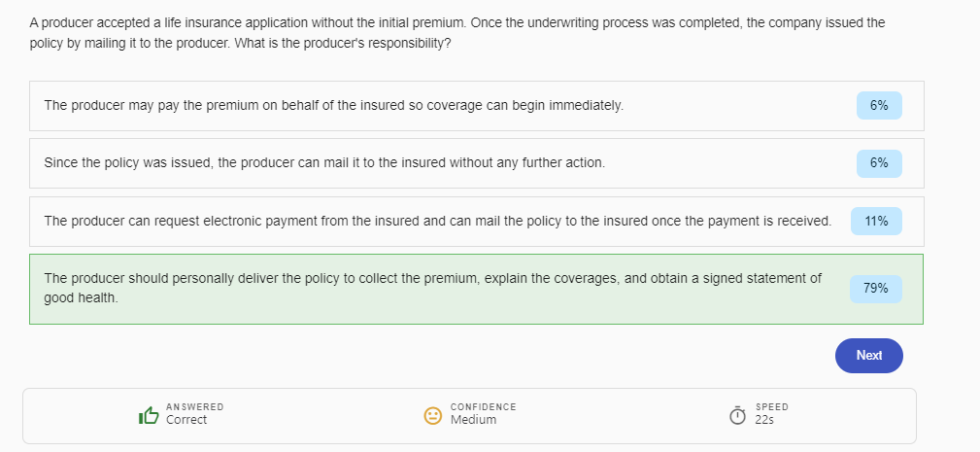Click the 22s speed value
The height and width of the screenshot is (452, 980).
(x=763, y=420)
